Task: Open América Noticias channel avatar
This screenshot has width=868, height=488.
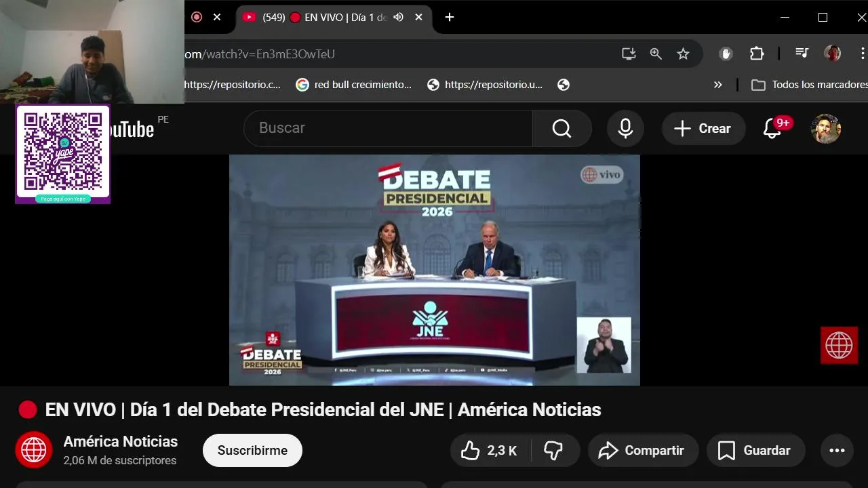Action: (x=34, y=450)
